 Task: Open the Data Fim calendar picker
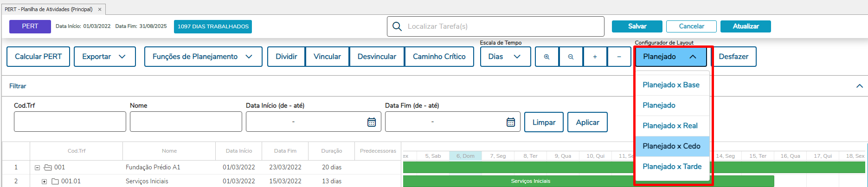pyautogui.click(x=511, y=122)
